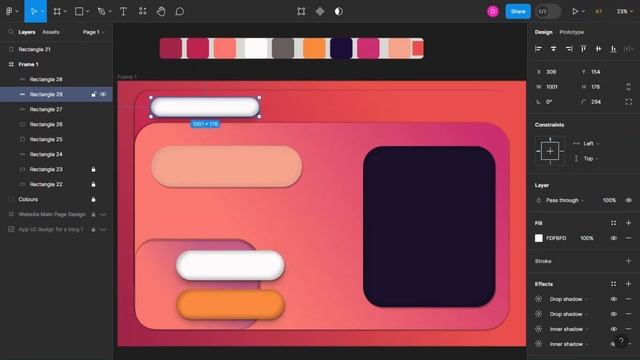Toggle lock on Rectangle 29 layer

pyautogui.click(x=93, y=94)
